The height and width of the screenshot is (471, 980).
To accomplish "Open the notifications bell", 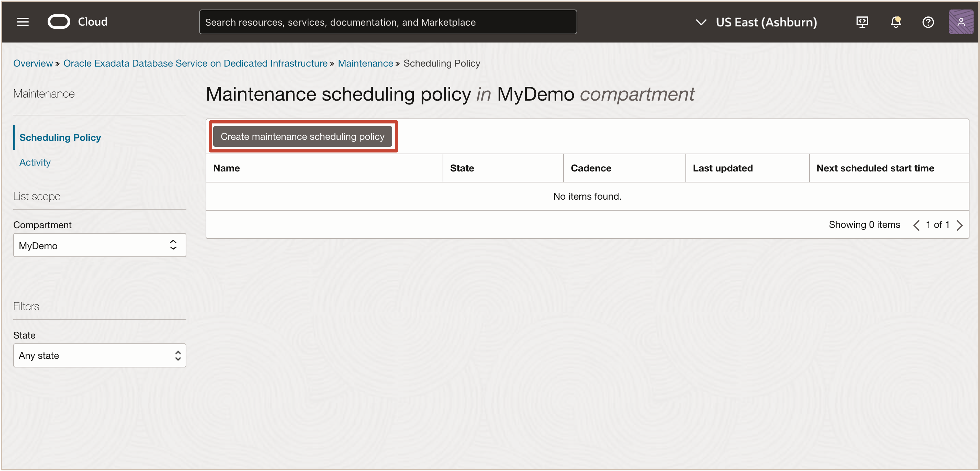I will (x=895, y=22).
